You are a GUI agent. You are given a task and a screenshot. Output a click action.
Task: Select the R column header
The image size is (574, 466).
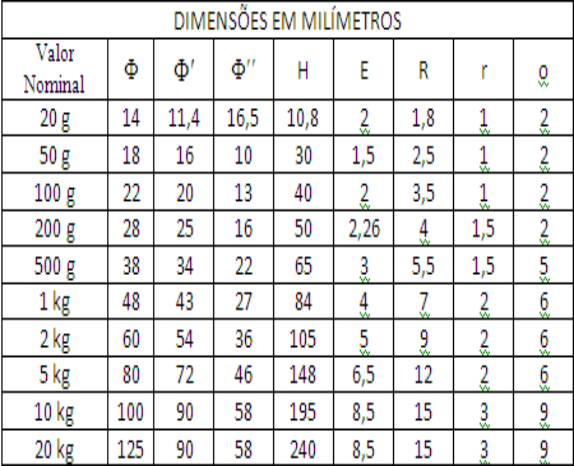click(424, 69)
